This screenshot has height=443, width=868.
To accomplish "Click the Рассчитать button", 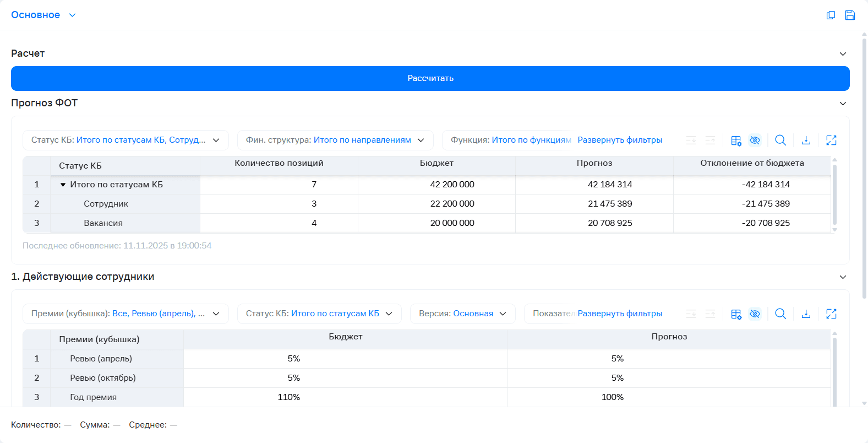I will tap(430, 78).
